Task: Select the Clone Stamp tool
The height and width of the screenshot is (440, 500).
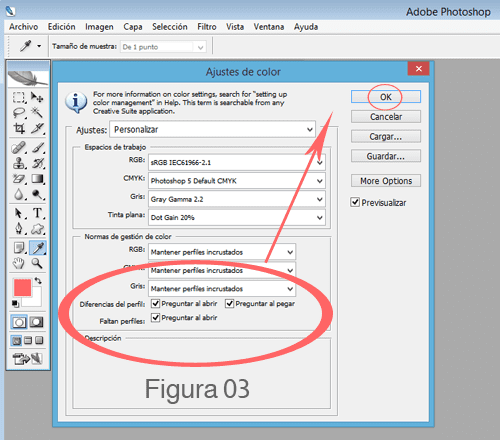Action: [x=19, y=163]
